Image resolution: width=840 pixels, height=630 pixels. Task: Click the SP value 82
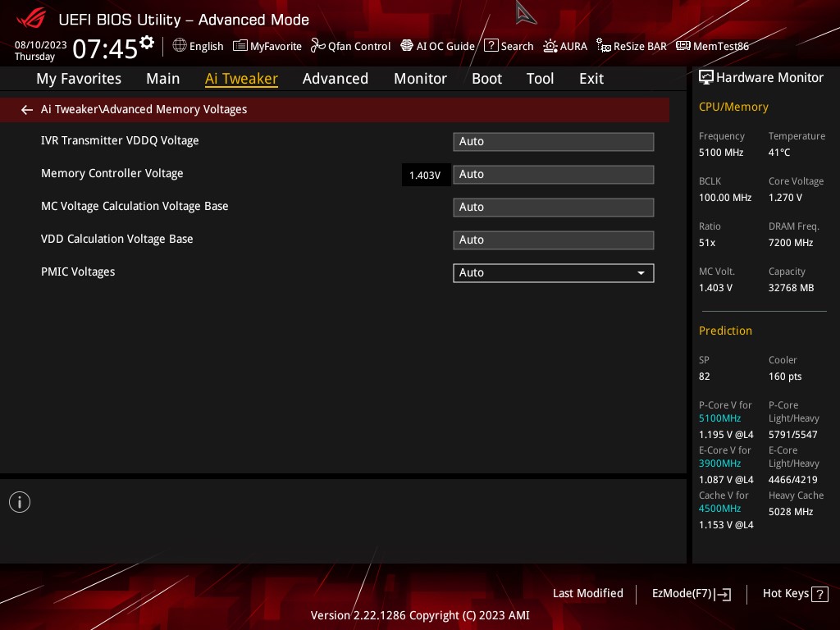(704, 377)
